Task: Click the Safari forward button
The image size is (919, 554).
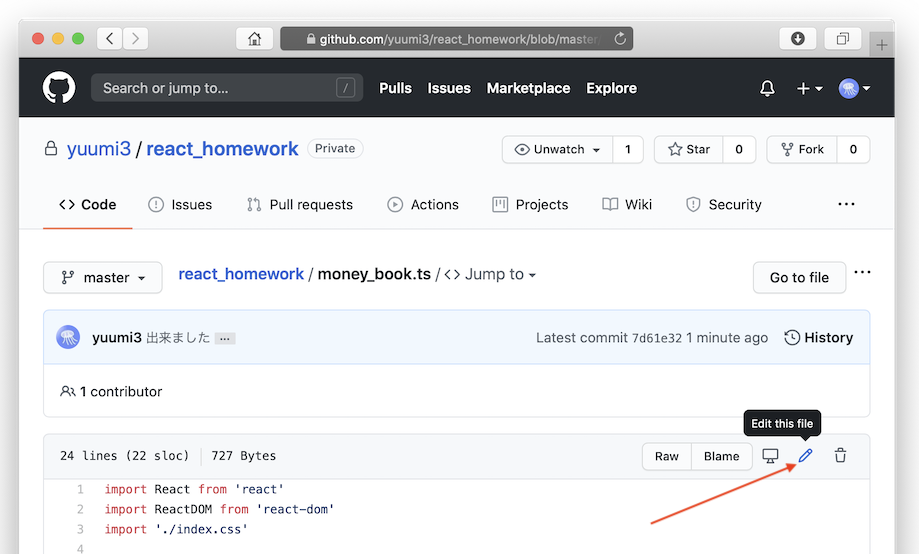Action: pyautogui.click(x=135, y=39)
